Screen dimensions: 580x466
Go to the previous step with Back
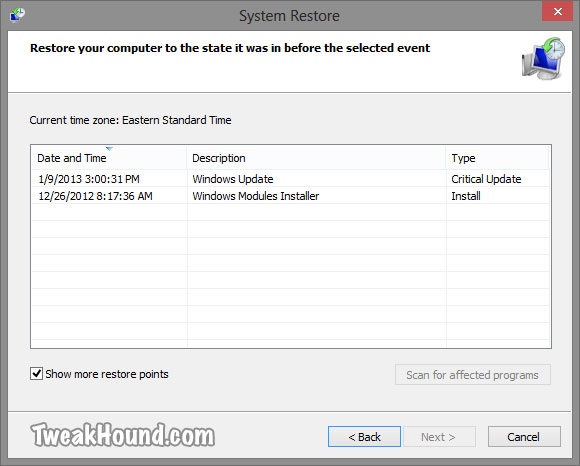[364, 436]
